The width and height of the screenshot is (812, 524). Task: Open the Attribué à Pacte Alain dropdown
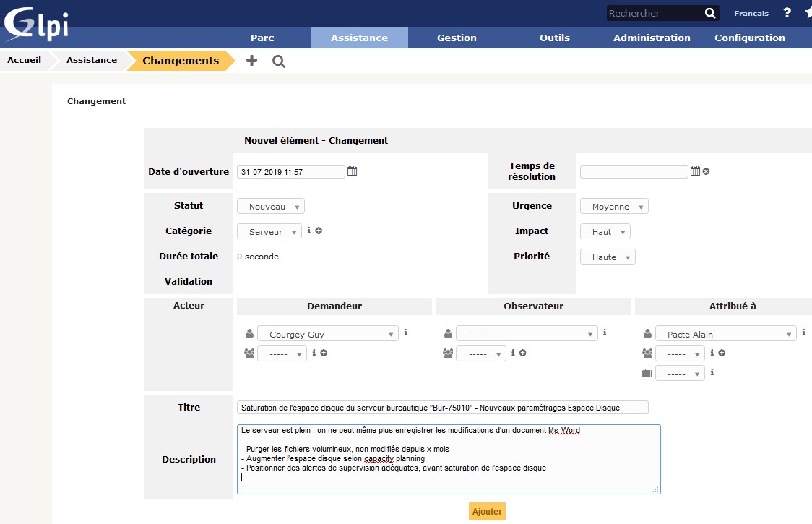(x=726, y=334)
